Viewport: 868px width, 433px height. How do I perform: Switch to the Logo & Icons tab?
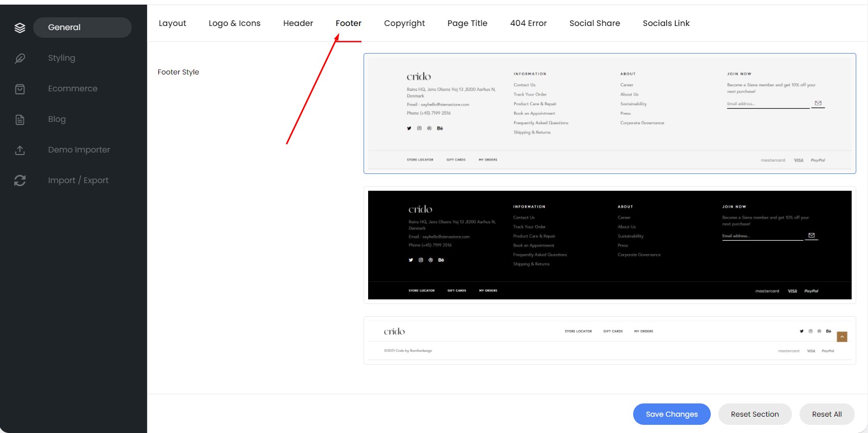click(x=234, y=23)
